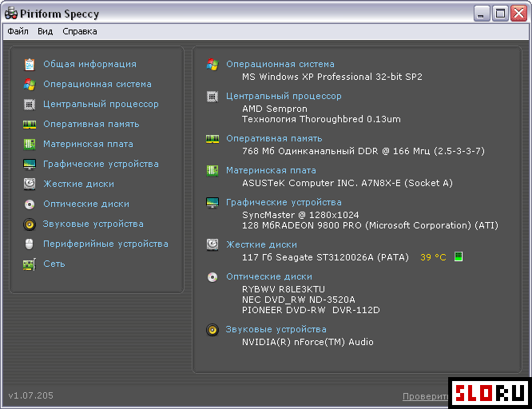Viewport: 532px width, 409px height.
Task: Click Технология Thoroughbred 0.13um text
Action: coord(321,120)
